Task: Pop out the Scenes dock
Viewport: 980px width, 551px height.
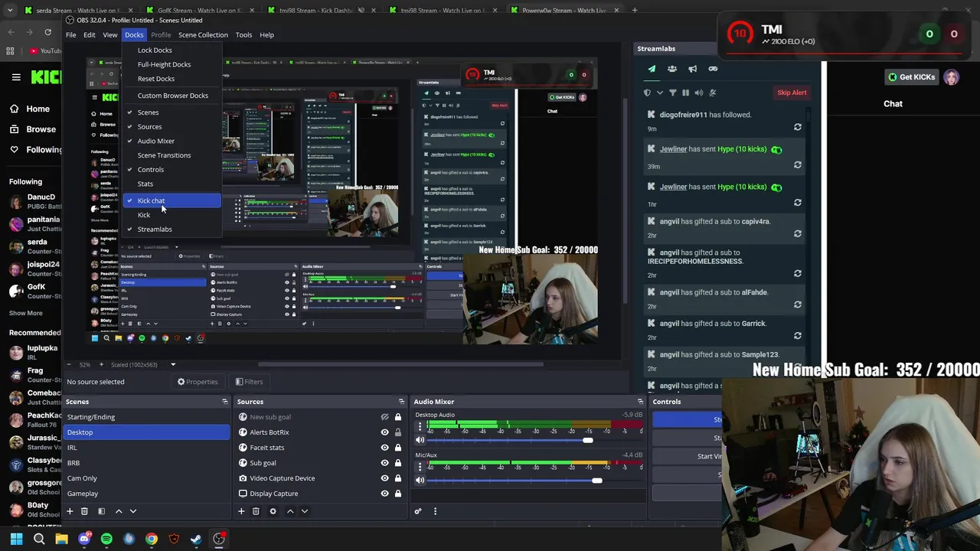Action: click(224, 402)
